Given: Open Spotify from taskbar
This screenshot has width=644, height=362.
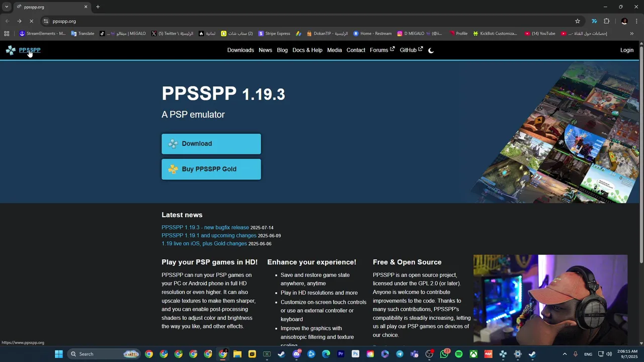Looking at the screenshot, I should pyautogui.click(x=459, y=354).
